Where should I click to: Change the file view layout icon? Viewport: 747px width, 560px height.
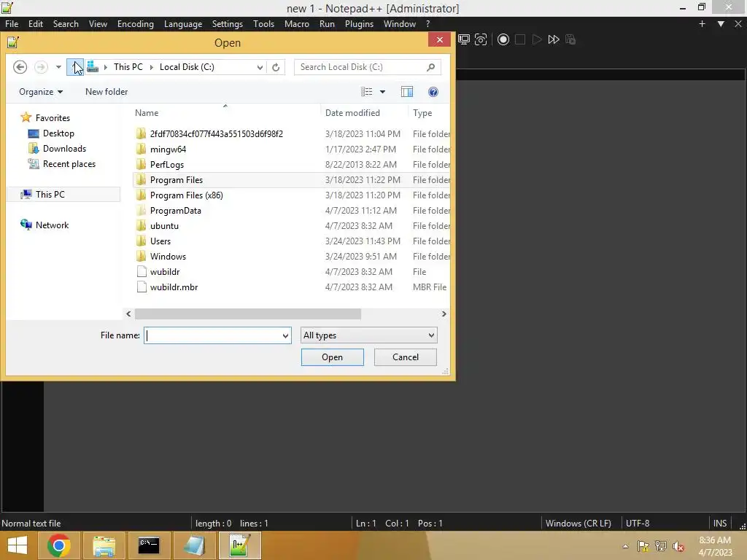366,92
